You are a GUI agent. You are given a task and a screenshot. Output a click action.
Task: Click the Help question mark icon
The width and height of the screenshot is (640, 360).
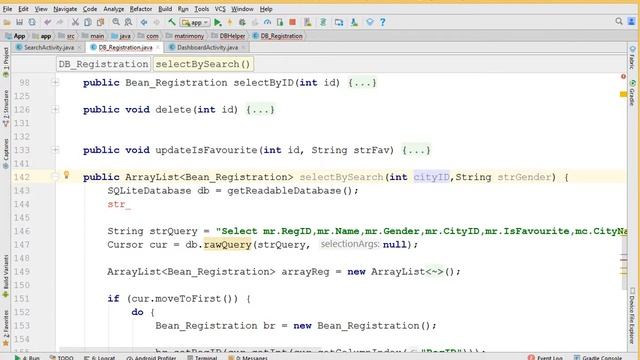382,22
